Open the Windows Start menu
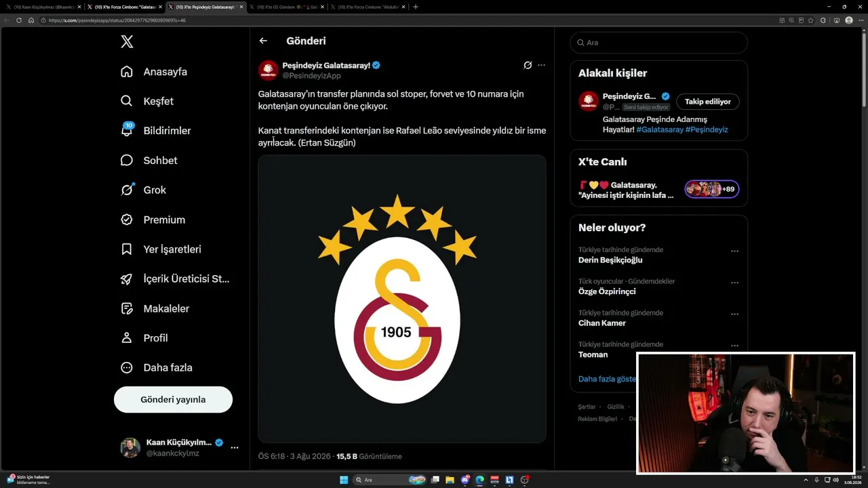The height and width of the screenshot is (488, 868). (344, 480)
